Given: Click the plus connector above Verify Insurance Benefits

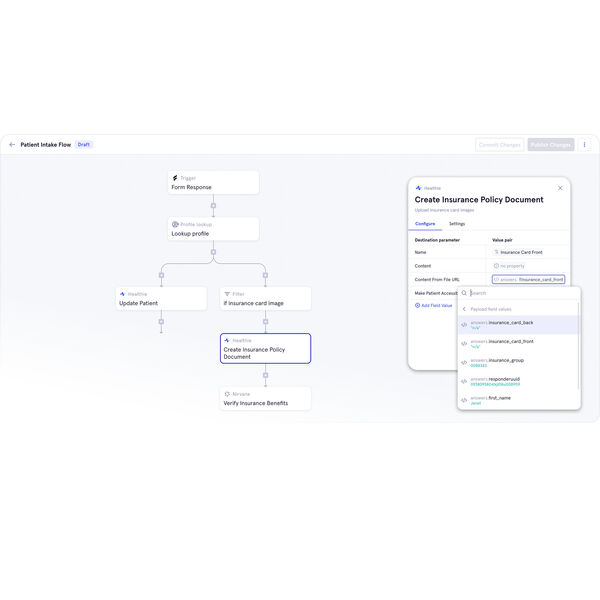Looking at the screenshot, I should click(265, 376).
